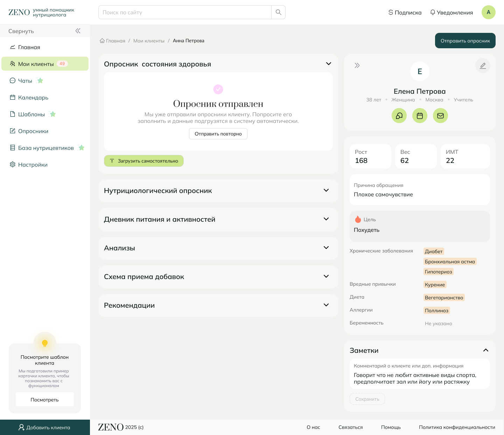Screen dimensions: 504x435
Task: Click the lightbulb tip icon
Action: click(x=45, y=343)
